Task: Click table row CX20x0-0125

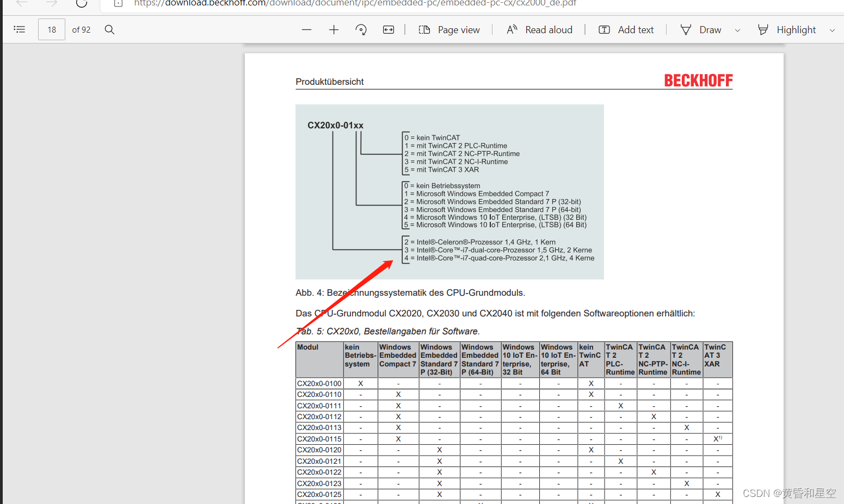Action: tap(514, 494)
